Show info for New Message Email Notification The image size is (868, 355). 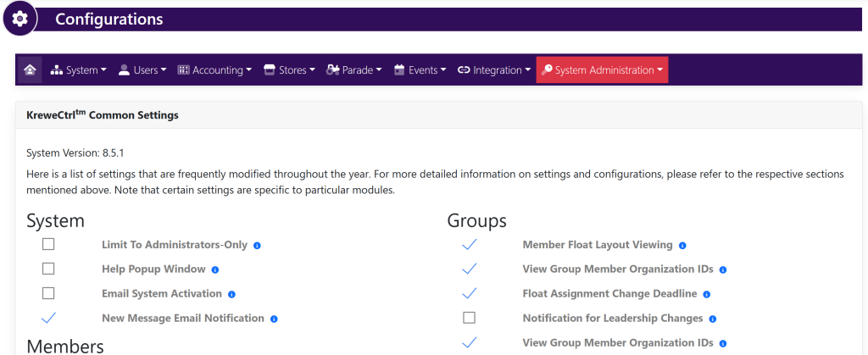point(274,319)
